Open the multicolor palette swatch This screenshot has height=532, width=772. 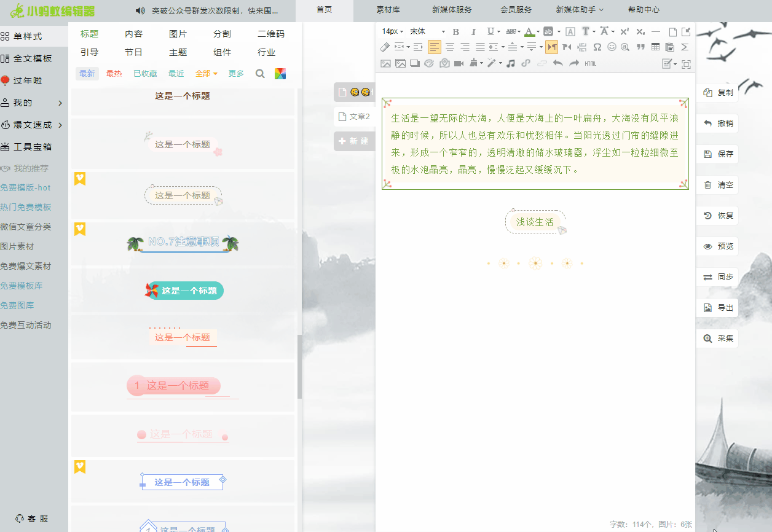click(x=280, y=74)
